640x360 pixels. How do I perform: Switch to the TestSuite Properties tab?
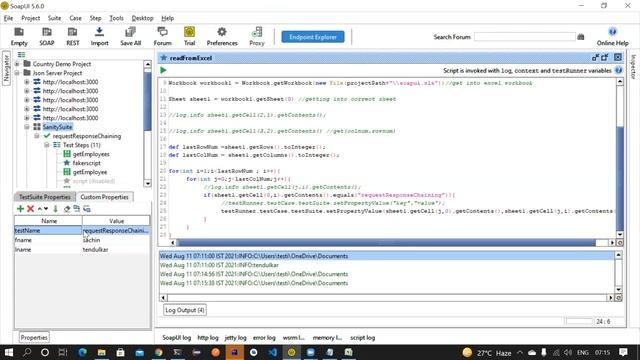point(44,197)
